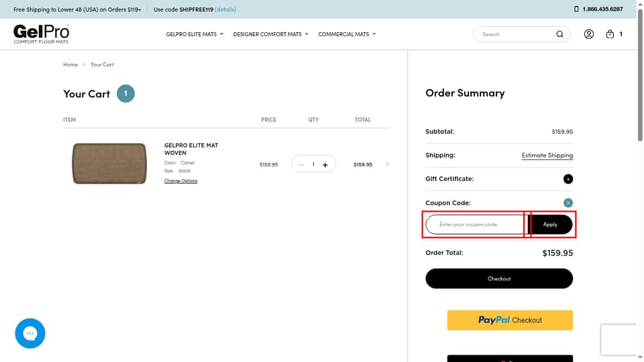Decrease quantity with minus button
Viewport: 644px width, 362px height.
coord(301,165)
